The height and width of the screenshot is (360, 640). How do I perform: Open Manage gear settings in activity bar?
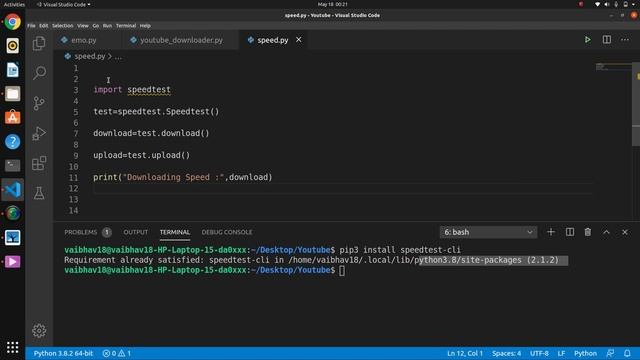click(39, 330)
